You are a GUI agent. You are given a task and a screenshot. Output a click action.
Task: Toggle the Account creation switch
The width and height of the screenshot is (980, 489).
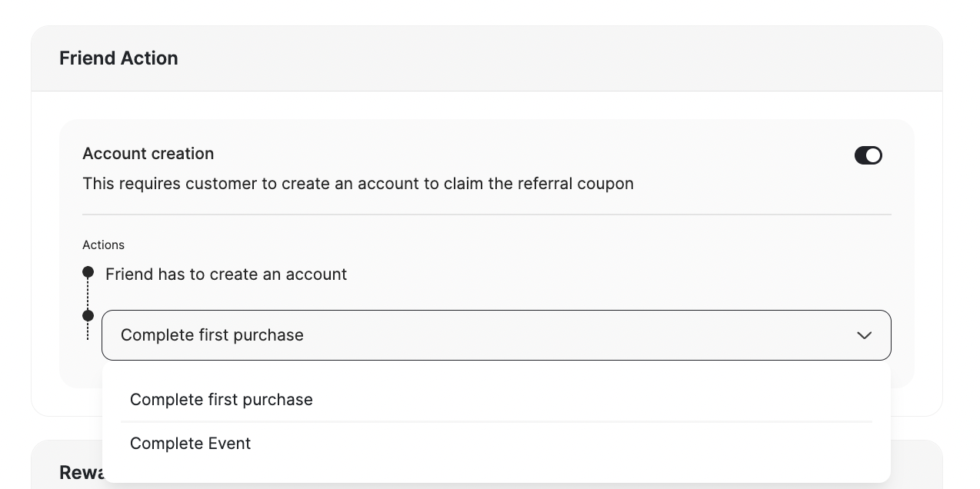(x=868, y=155)
